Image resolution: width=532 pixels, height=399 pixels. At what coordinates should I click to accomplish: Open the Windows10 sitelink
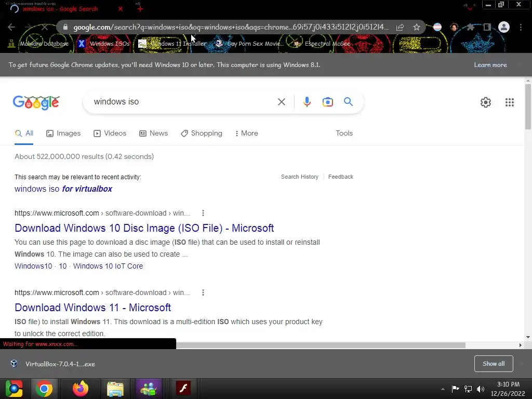click(33, 266)
